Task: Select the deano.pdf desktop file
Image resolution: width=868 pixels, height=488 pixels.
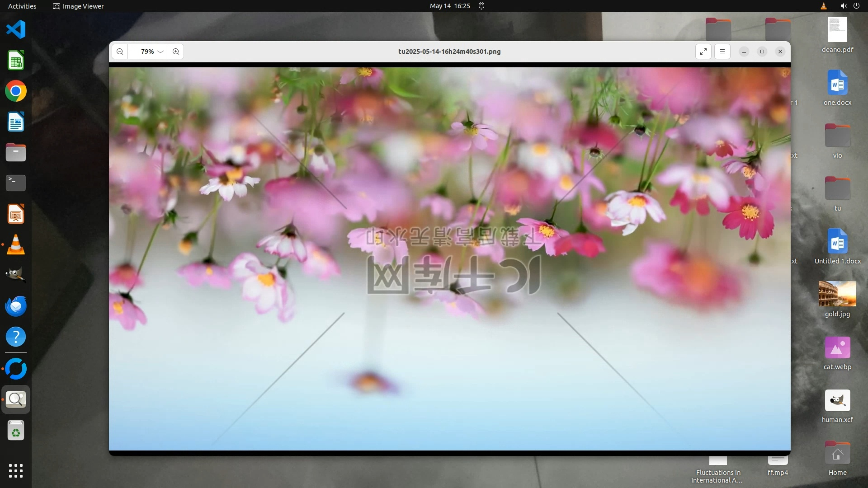Action: [x=837, y=30]
